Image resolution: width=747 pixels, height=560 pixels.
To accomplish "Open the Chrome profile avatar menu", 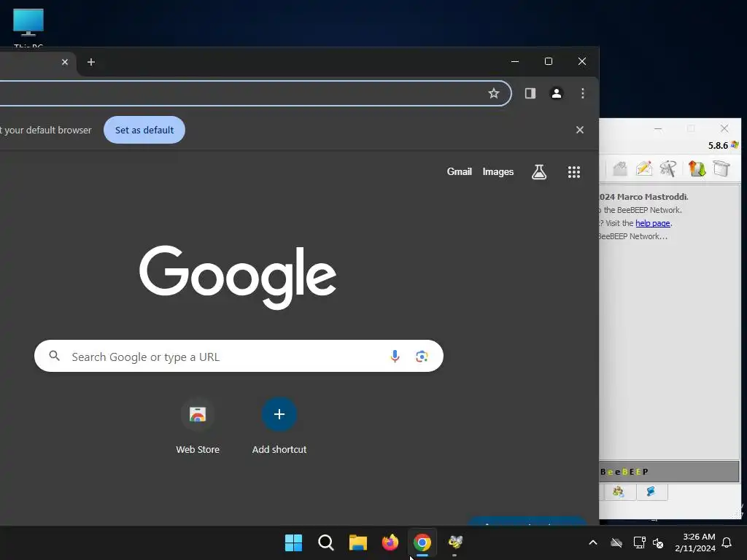I will point(556,93).
